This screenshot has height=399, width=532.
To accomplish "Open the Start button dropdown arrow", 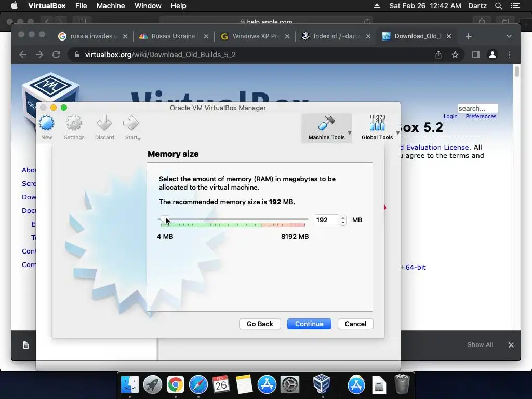I will pyautogui.click(x=139, y=138).
